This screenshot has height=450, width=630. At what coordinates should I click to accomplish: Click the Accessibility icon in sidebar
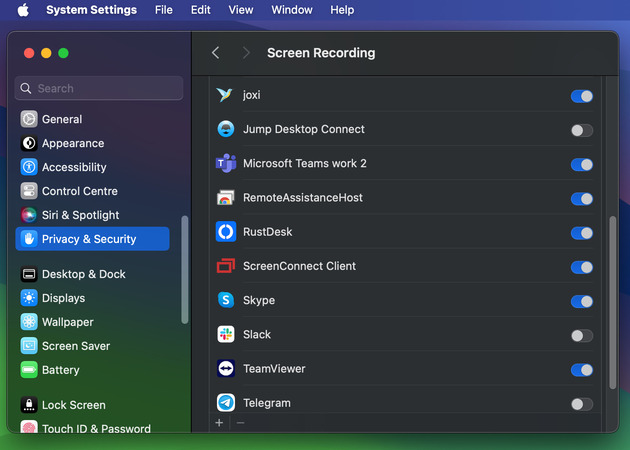[x=29, y=167]
